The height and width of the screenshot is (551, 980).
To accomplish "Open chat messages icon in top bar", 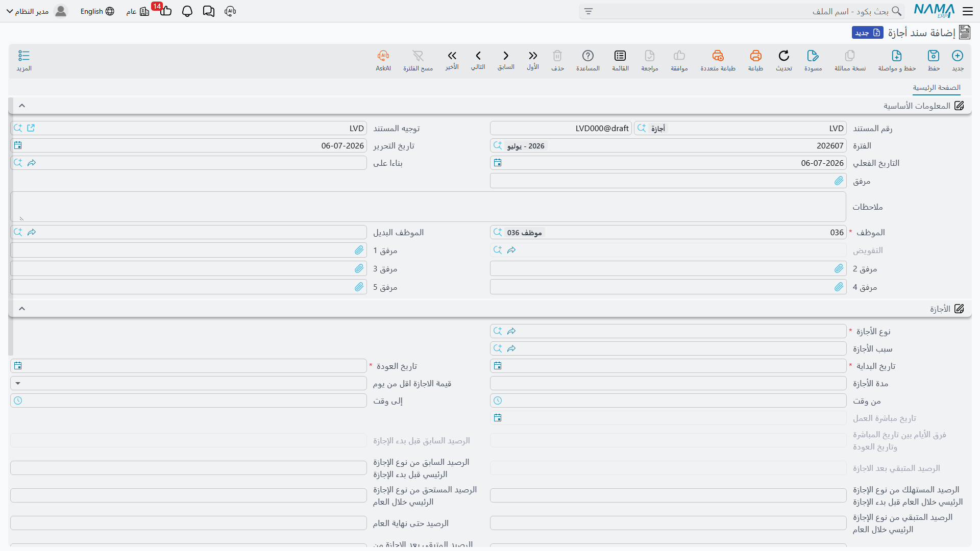I will tap(209, 11).
